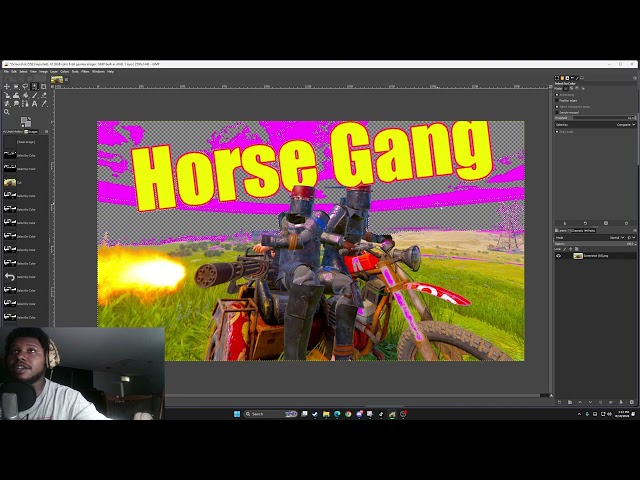
Task: Restore a tool preset
Action: tap(585, 223)
